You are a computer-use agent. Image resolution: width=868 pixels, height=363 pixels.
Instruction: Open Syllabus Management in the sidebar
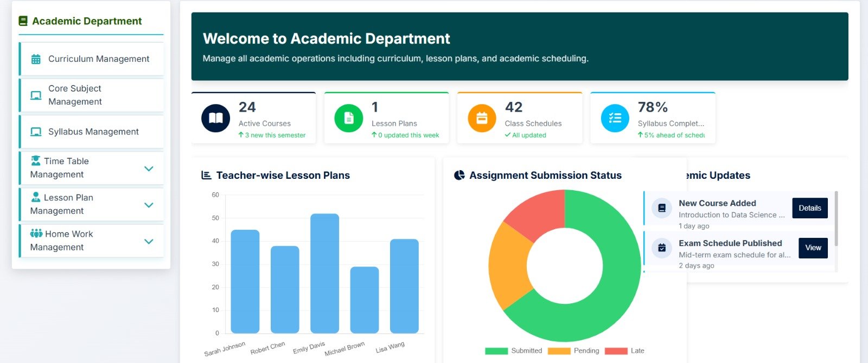click(x=93, y=132)
